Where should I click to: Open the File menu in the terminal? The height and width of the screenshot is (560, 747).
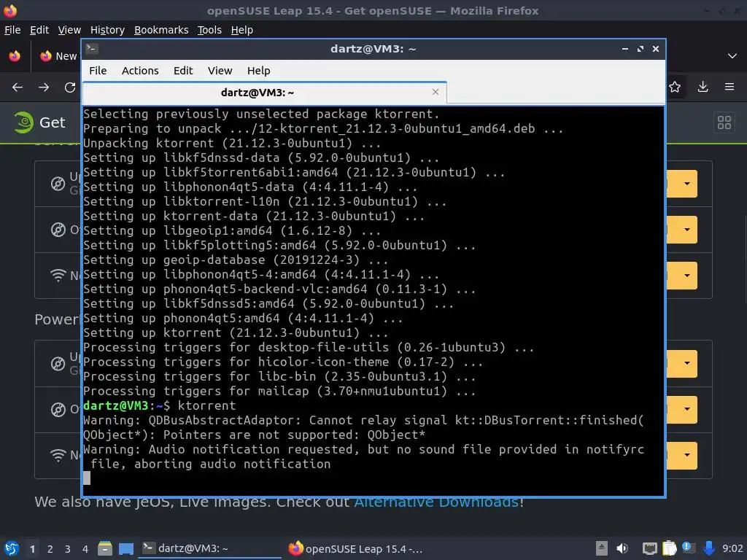pyautogui.click(x=98, y=71)
